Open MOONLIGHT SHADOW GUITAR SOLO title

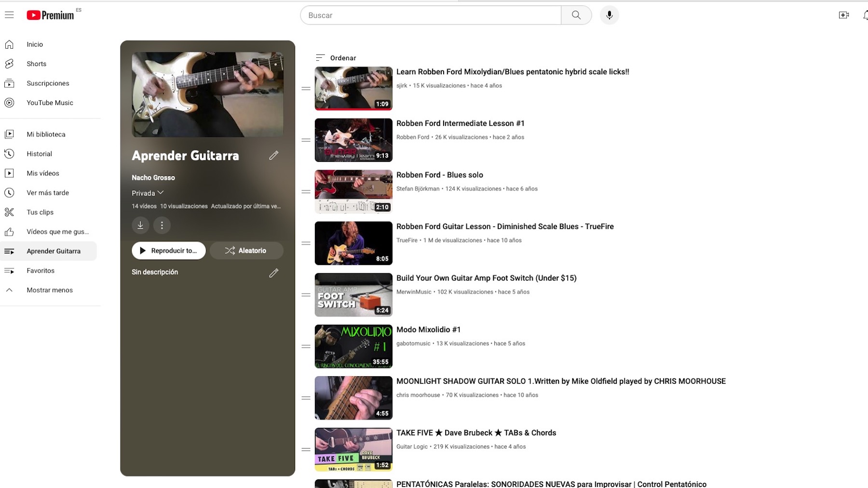tap(561, 381)
